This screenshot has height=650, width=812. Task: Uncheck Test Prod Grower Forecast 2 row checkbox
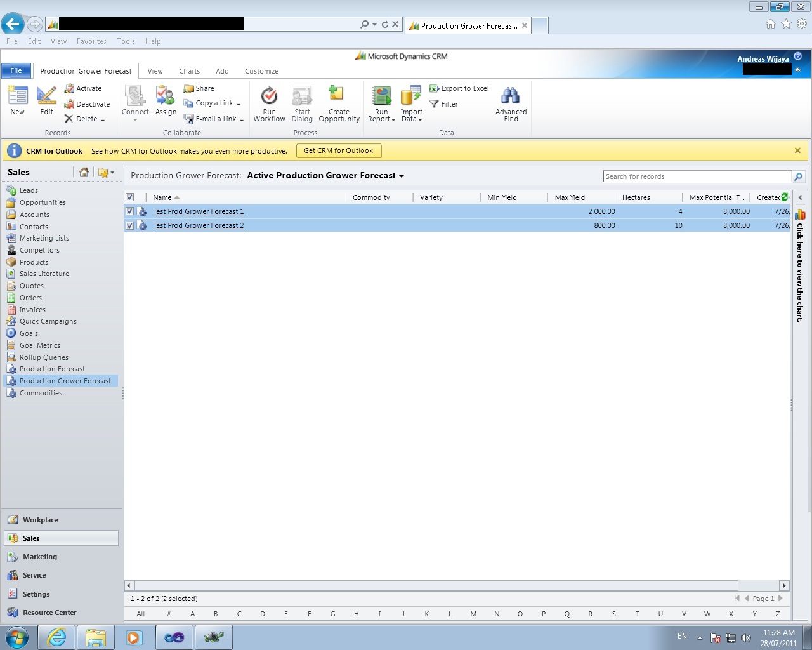point(130,225)
